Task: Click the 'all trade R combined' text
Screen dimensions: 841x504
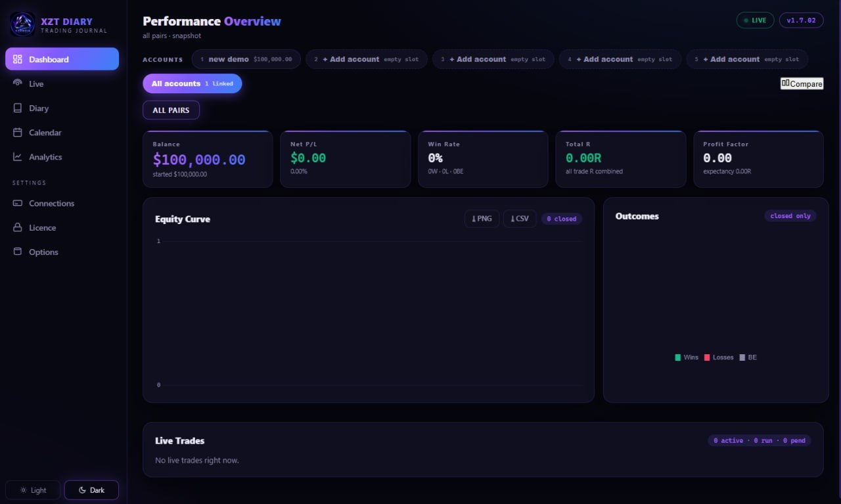Action: [594, 172]
